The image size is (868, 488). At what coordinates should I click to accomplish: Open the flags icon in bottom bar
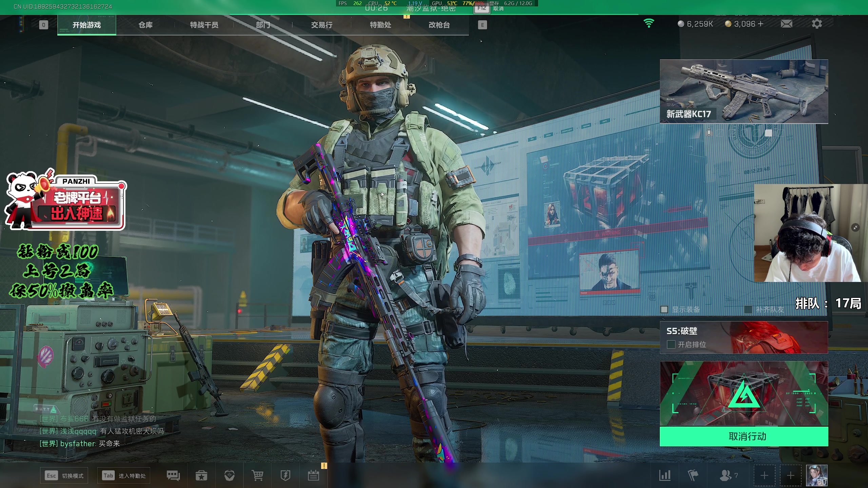693,476
